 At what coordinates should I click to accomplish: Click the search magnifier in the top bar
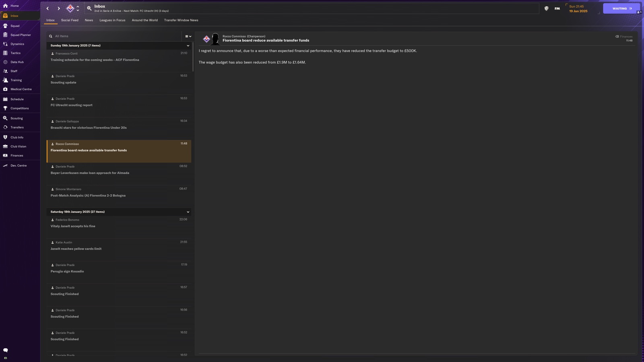(89, 8)
